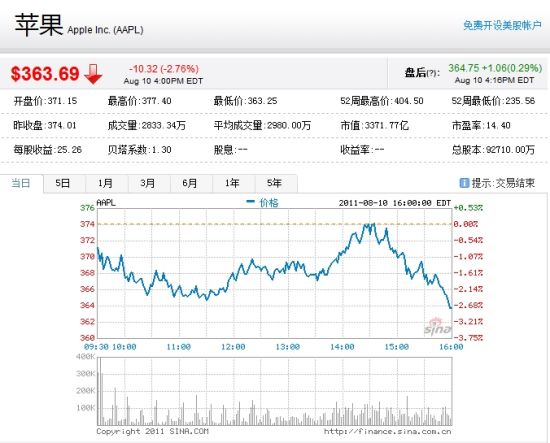Click the AAPL ticker label on chart
Image resolution: width=550 pixels, height=443 pixels.
click(106, 202)
